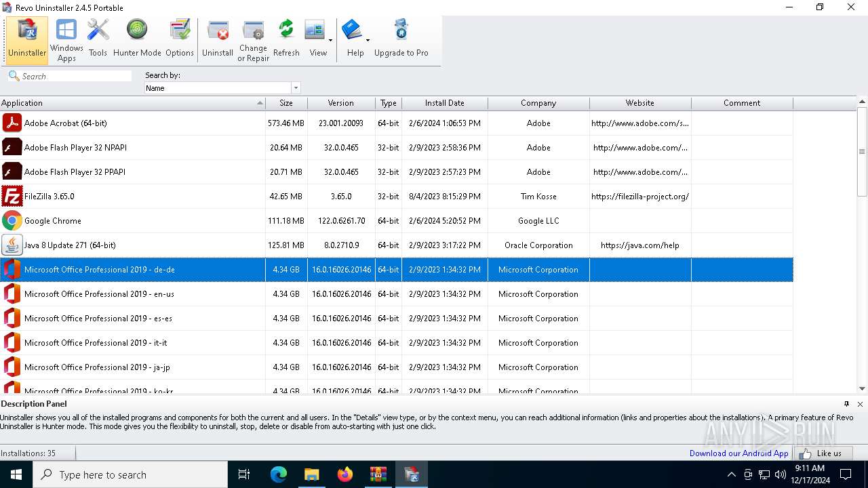
Task: Sort by Comment column header
Action: click(x=742, y=103)
